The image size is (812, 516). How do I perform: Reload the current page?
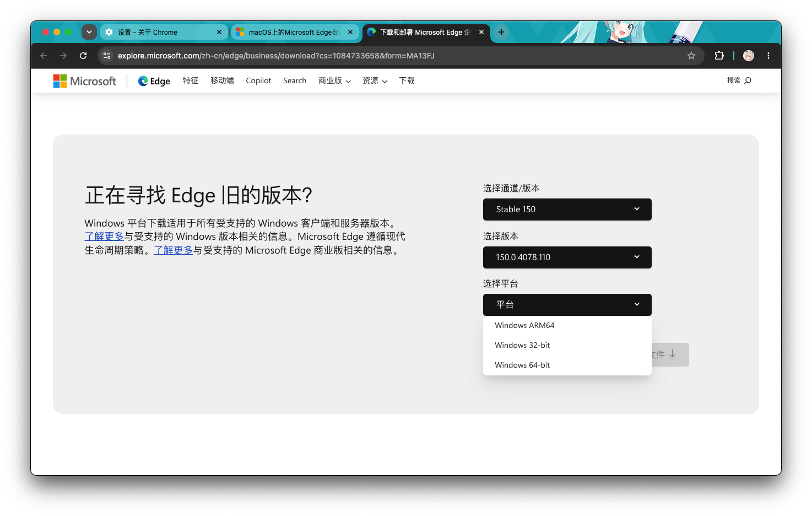point(83,56)
